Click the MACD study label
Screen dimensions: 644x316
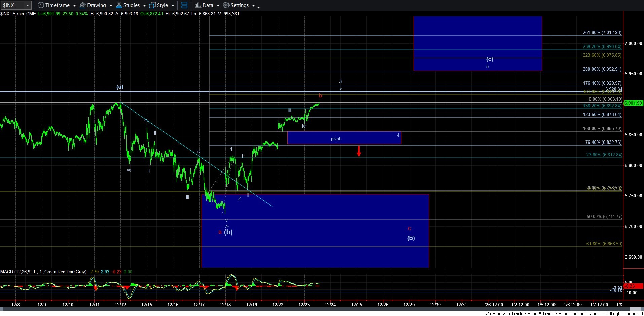(43, 272)
